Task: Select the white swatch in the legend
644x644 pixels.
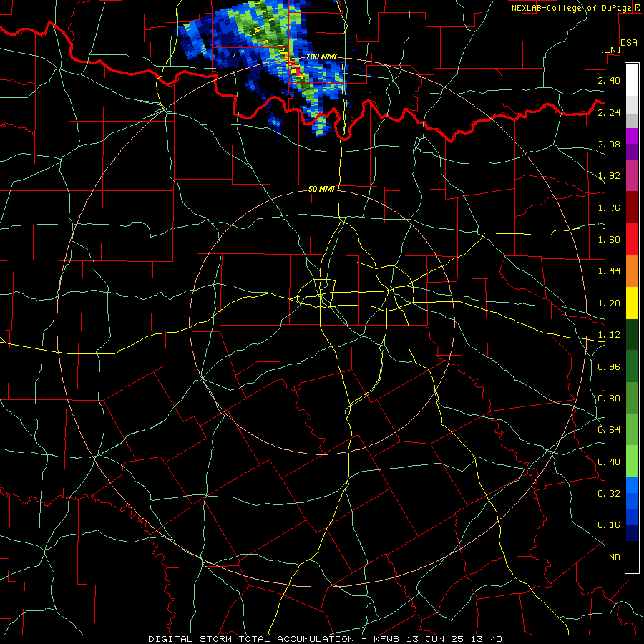Action: [x=632, y=79]
